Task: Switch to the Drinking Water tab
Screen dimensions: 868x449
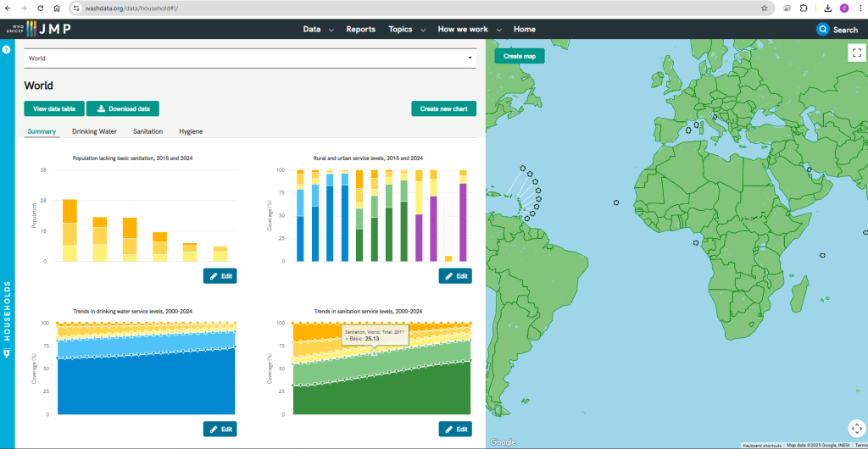Action: [x=94, y=131]
